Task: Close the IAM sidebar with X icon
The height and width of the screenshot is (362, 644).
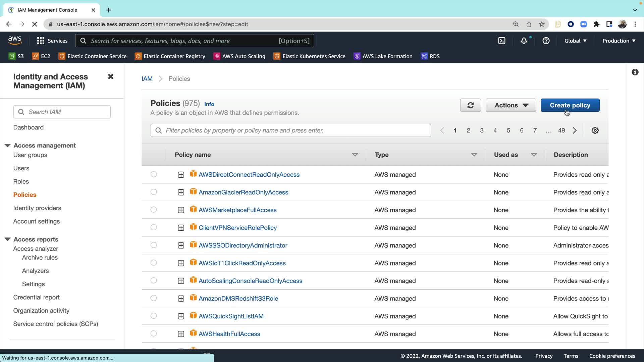Action: pyautogui.click(x=110, y=77)
